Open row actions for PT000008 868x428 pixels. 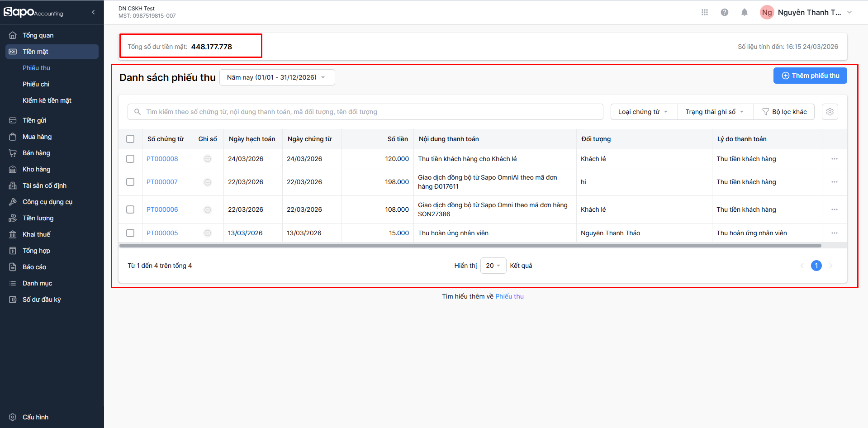pyautogui.click(x=835, y=159)
